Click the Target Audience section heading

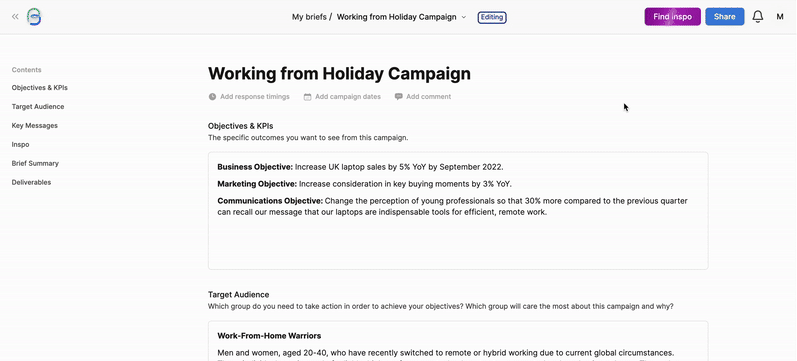pyautogui.click(x=238, y=294)
